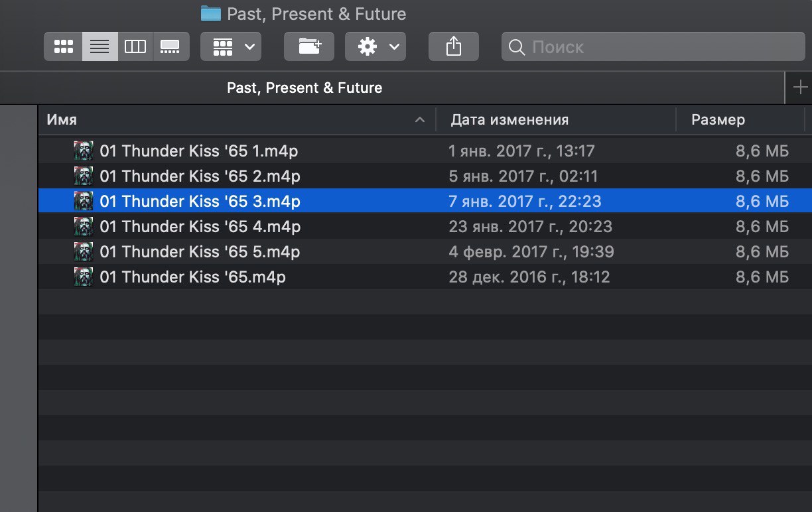The height and width of the screenshot is (512, 812).
Task: Click album art icon of Thunder Kiss '65 1.m4p
Action: (84, 151)
